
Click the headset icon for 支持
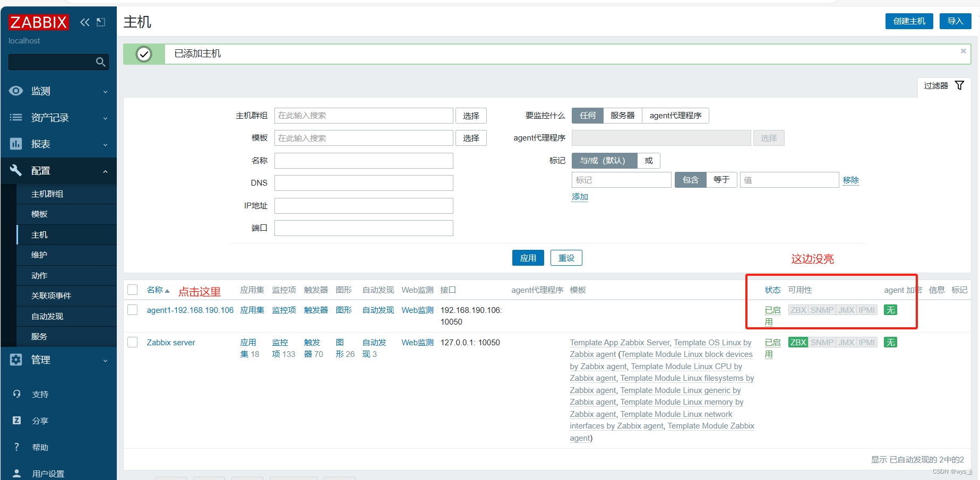click(16, 394)
